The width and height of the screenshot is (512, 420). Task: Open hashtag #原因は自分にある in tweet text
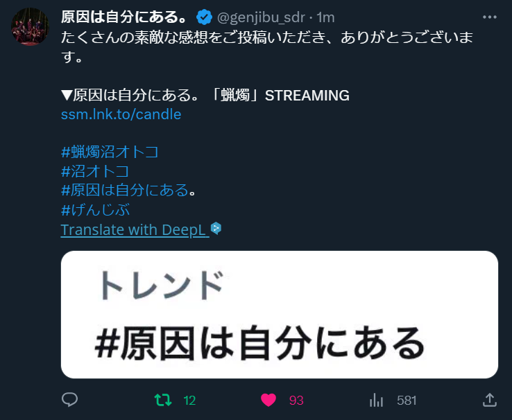click(125, 190)
